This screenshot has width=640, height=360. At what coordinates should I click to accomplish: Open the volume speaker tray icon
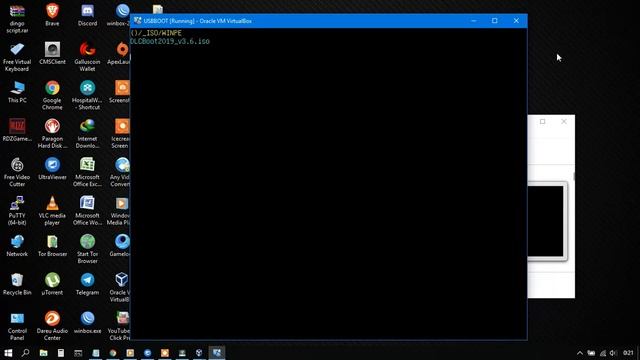point(613,353)
